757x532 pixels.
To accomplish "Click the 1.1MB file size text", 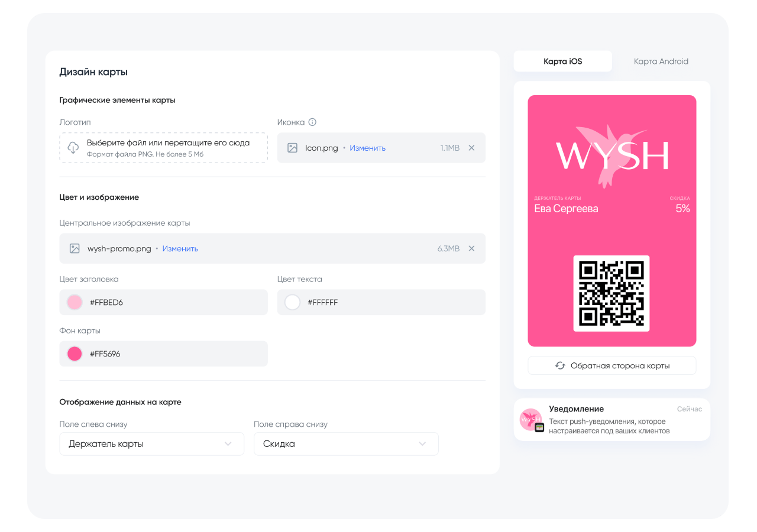I will pyautogui.click(x=450, y=148).
